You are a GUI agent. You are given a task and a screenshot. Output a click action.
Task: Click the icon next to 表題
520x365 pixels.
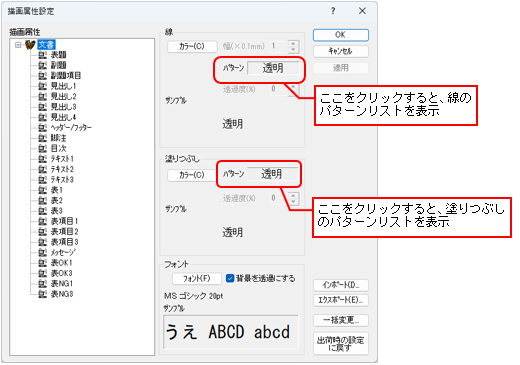click(42, 55)
